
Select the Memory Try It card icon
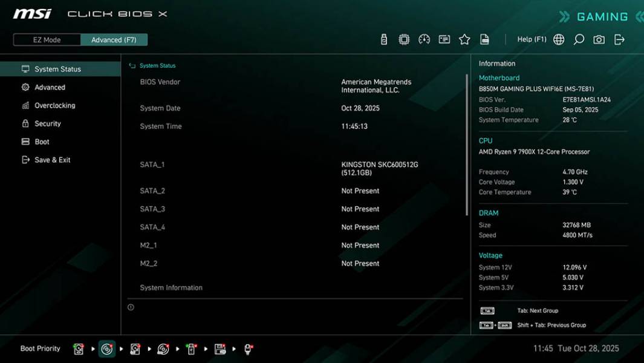coord(444,39)
